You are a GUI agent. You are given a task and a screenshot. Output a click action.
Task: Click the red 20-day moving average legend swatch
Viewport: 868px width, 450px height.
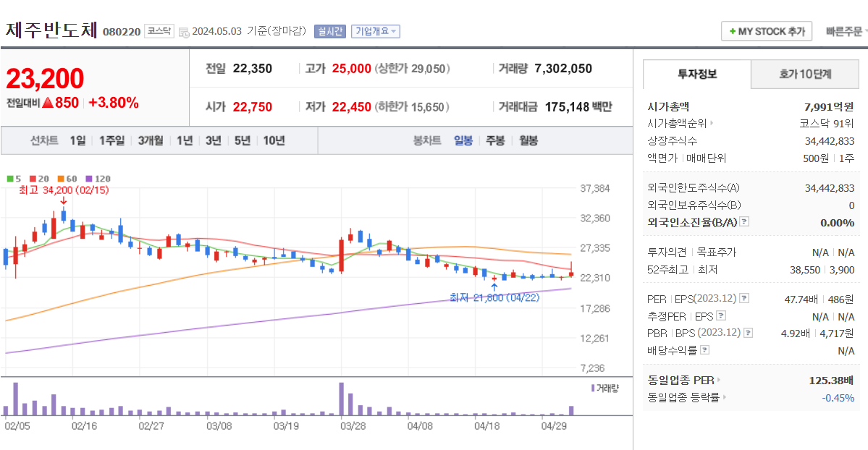click(x=33, y=179)
